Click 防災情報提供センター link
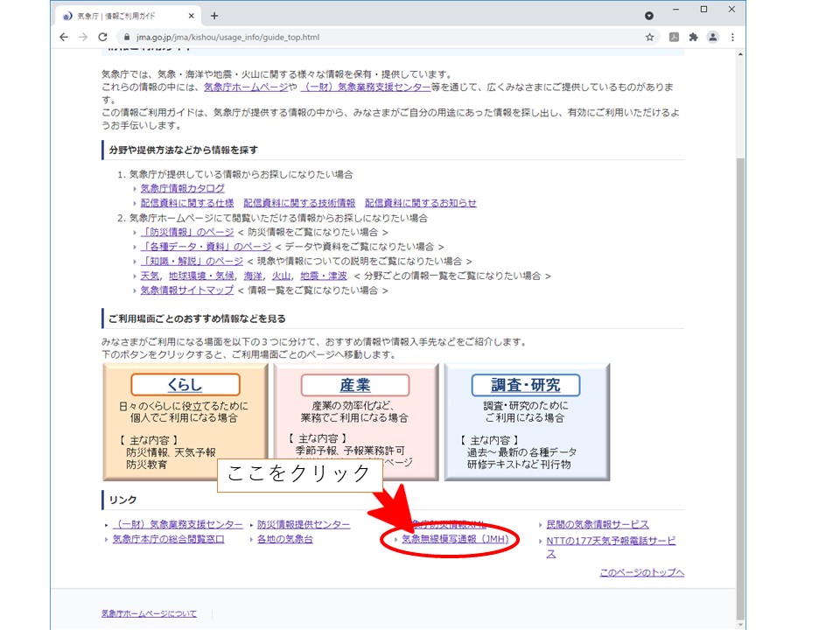 304,524
